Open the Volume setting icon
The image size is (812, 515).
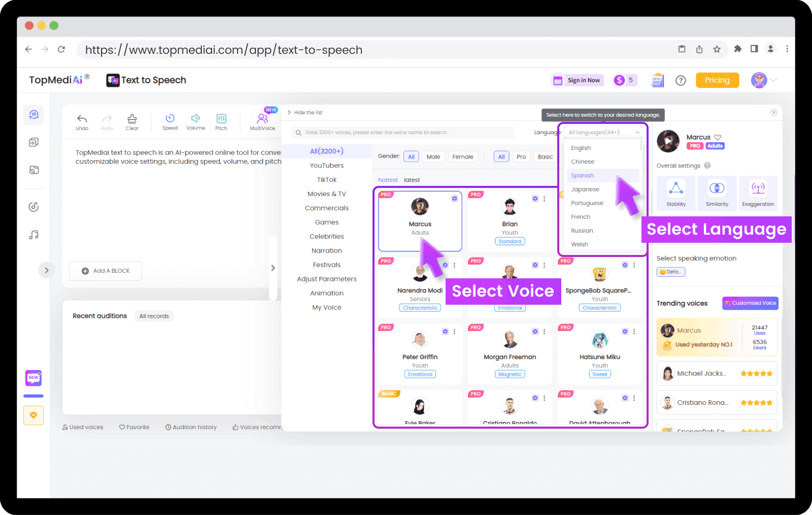pos(195,118)
